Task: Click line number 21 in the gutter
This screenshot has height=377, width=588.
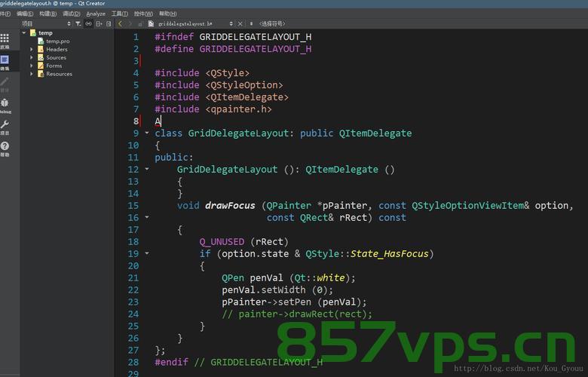Action: 133,278
